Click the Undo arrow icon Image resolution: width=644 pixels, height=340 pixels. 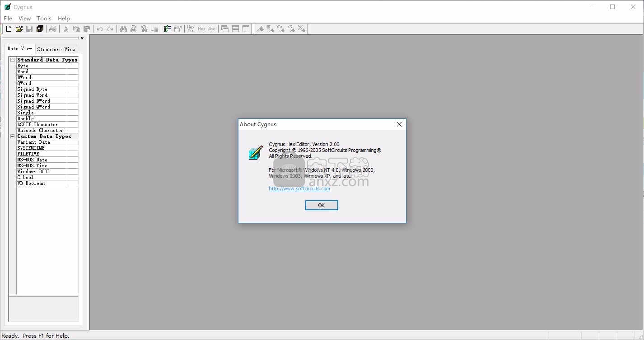[x=100, y=29]
